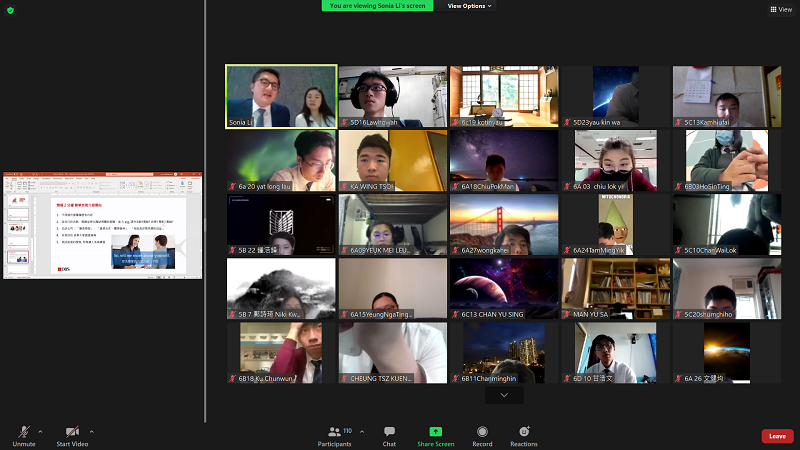Click the red Leave button
800x450 pixels.
tap(777, 436)
